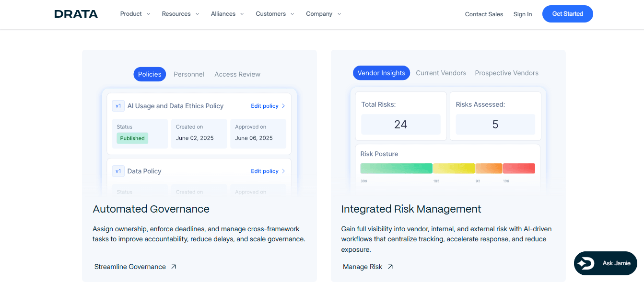Expand the Company menu
The width and height of the screenshot is (644, 282).
(323, 14)
